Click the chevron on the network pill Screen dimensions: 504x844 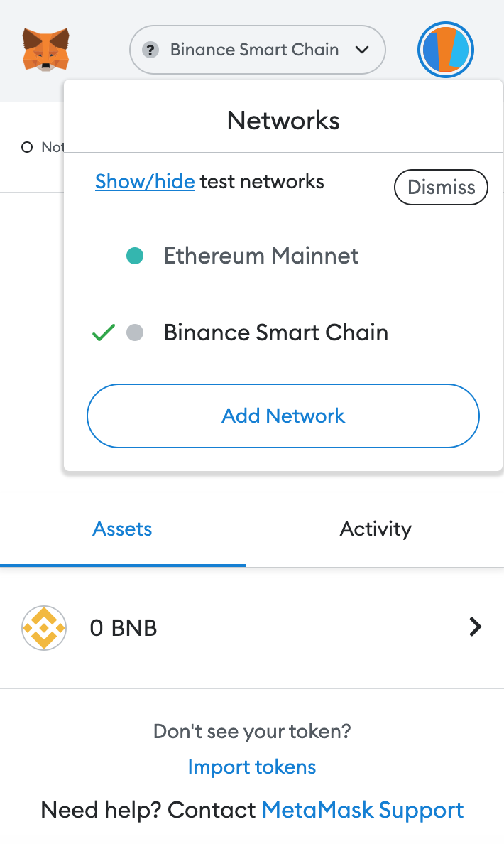(x=362, y=50)
